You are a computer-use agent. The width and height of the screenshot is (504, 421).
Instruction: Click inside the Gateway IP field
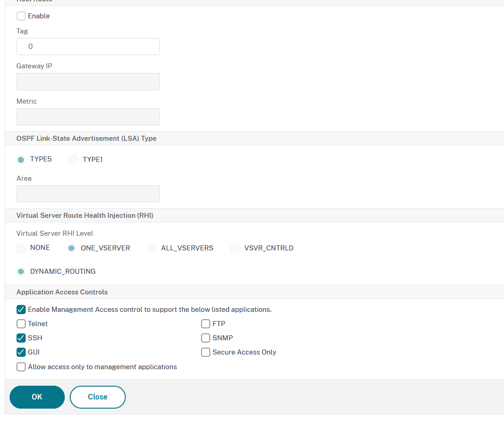pos(88,81)
